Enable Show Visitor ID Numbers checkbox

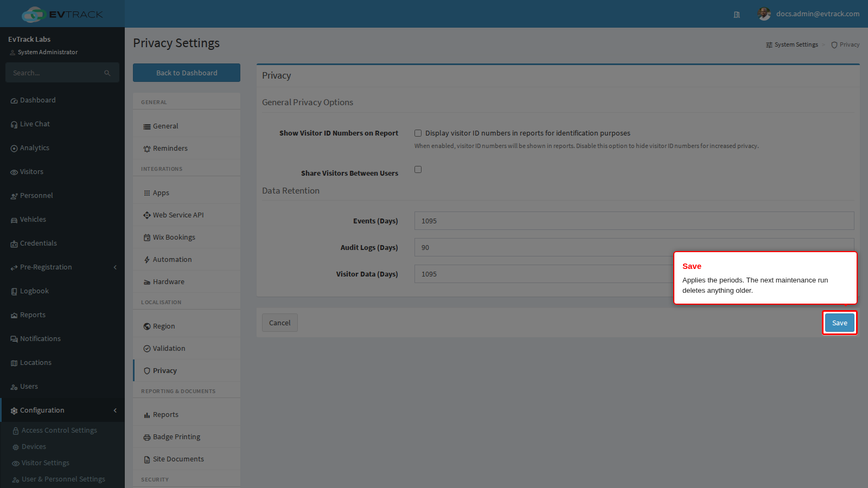pos(418,133)
